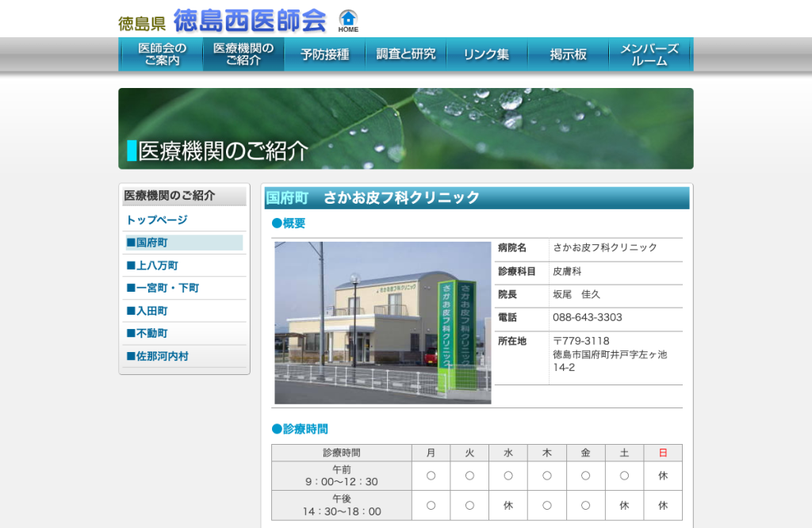The width and height of the screenshot is (812, 528).
Task: Select 入田町 in the sidebar
Action: 147,311
